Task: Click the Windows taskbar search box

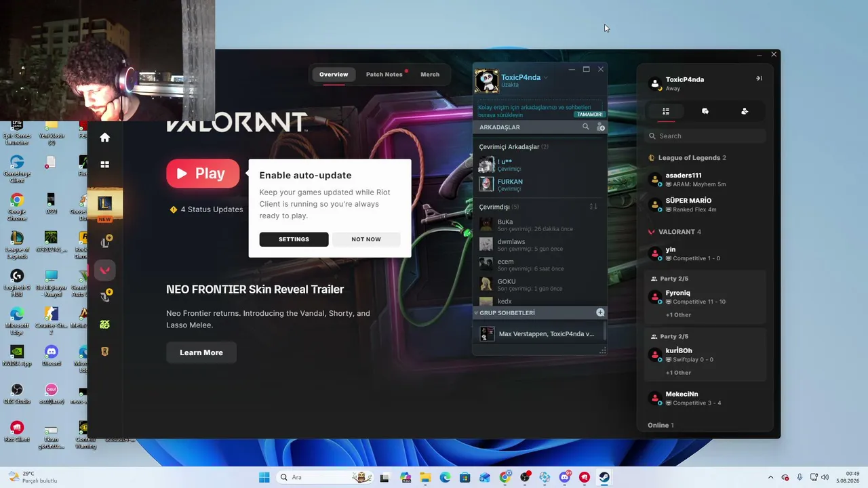Action: point(324,477)
